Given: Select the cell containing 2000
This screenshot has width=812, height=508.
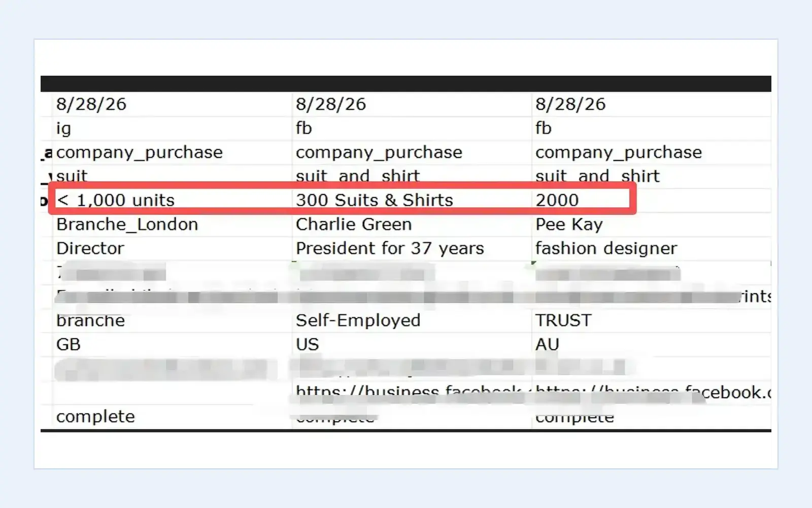Looking at the screenshot, I should click(x=651, y=200).
